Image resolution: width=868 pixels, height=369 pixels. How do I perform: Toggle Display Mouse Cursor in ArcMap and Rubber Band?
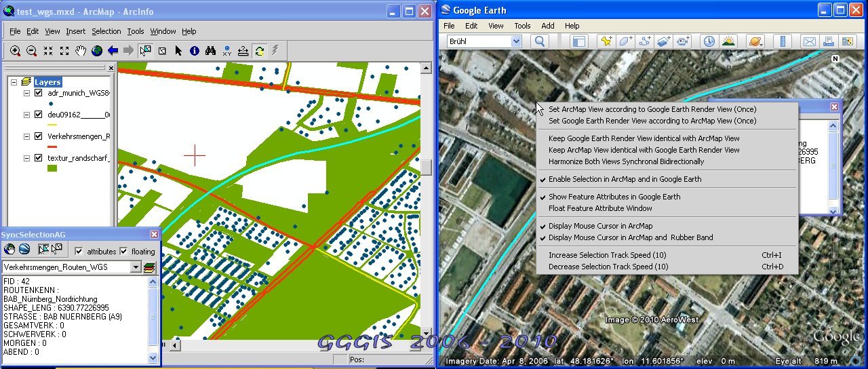pyautogui.click(x=631, y=237)
